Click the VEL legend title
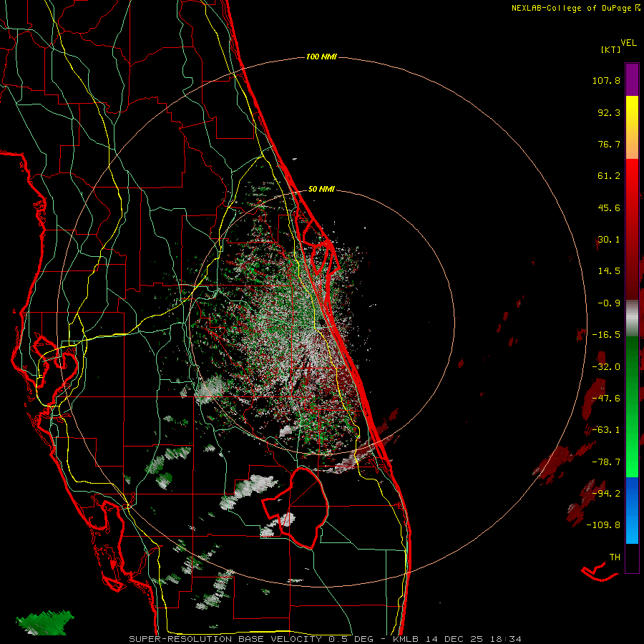644x644 pixels. coord(628,43)
